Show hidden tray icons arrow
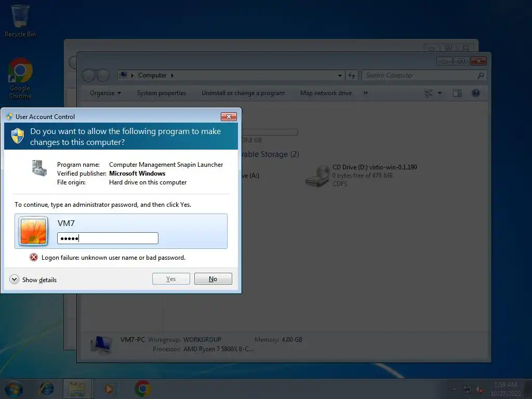 pos(454,389)
